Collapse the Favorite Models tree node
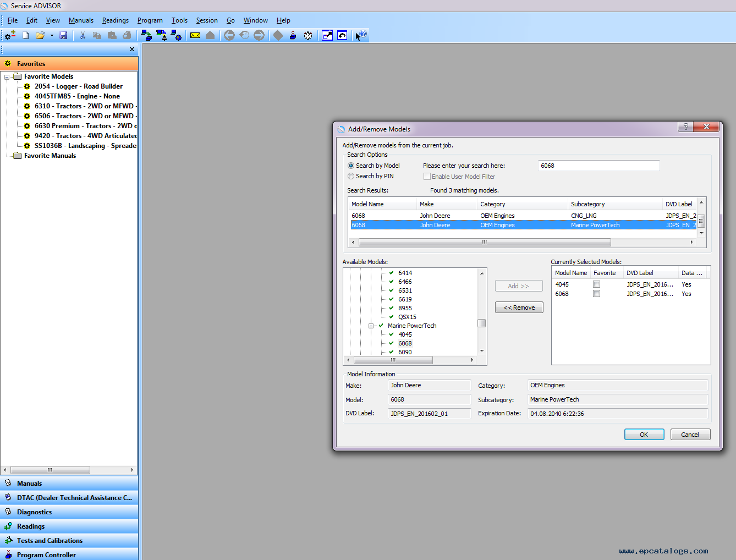Screen dimensions: 736x560 click(x=7, y=77)
